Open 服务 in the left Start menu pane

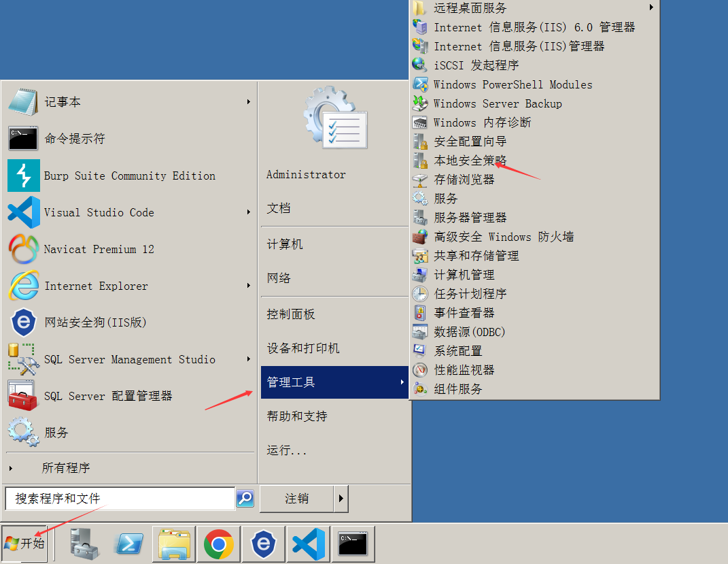129,433
